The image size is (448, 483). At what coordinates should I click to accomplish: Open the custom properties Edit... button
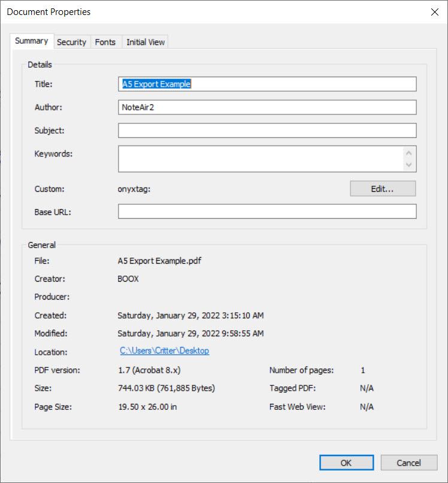(x=383, y=189)
